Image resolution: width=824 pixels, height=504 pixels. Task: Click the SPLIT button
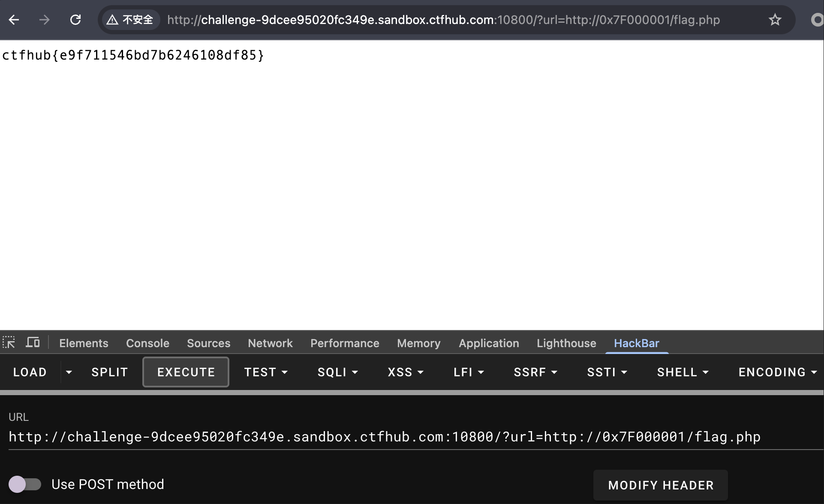point(109,372)
